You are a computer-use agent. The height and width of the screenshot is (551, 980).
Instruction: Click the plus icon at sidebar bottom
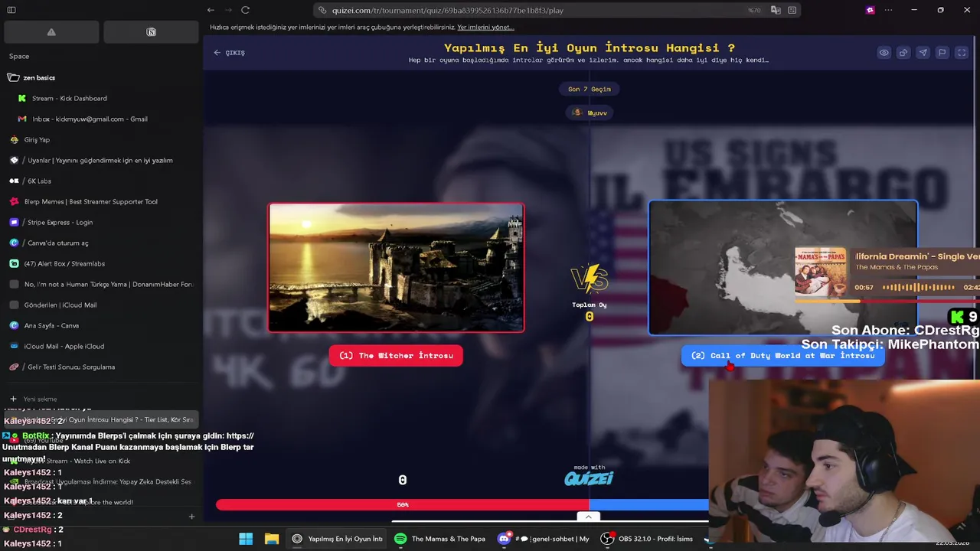[191, 517]
